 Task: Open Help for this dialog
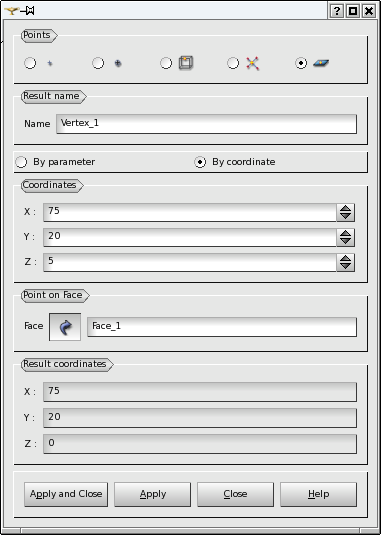pos(319,494)
